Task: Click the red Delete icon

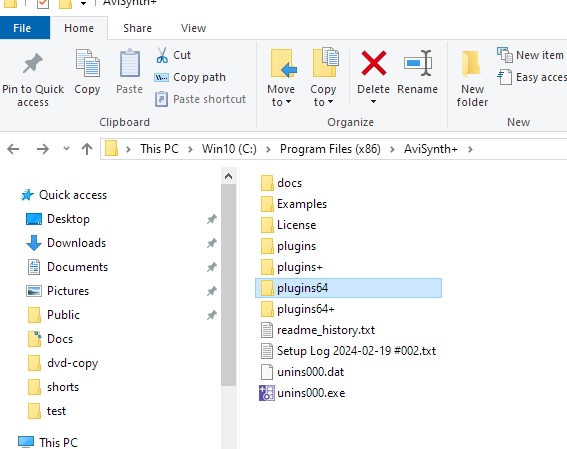Action: 374,63
